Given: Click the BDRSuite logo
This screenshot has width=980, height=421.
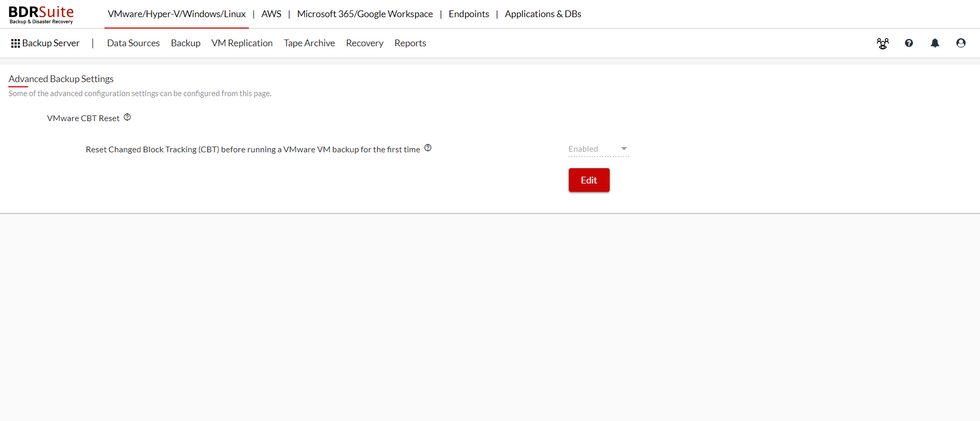Looking at the screenshot, I should [41, 15].
